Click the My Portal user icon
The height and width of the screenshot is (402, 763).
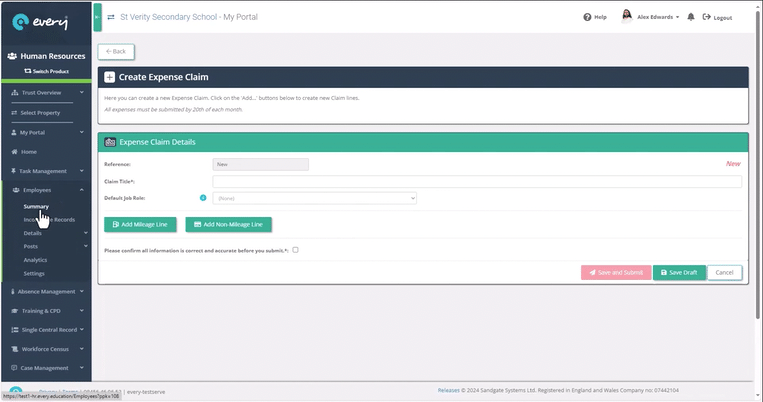[x=14, y=132]
